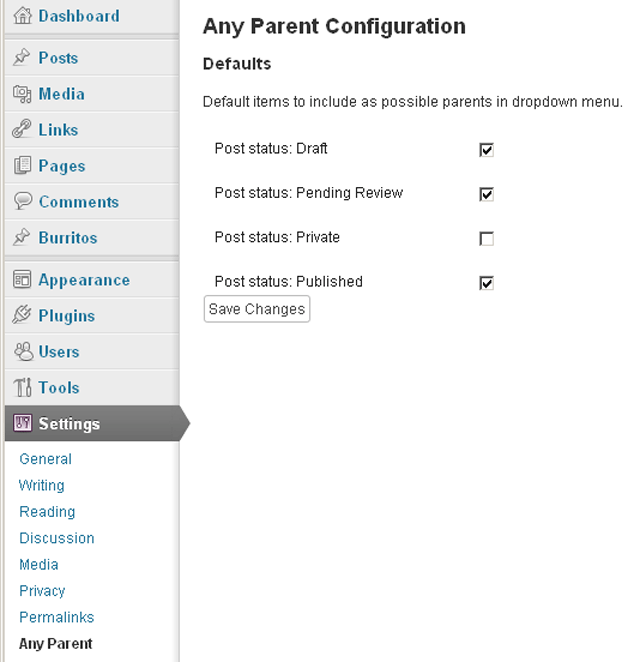Click the Users people icon
The width and height of the screenshot is (640, 662).
[23, 351]
